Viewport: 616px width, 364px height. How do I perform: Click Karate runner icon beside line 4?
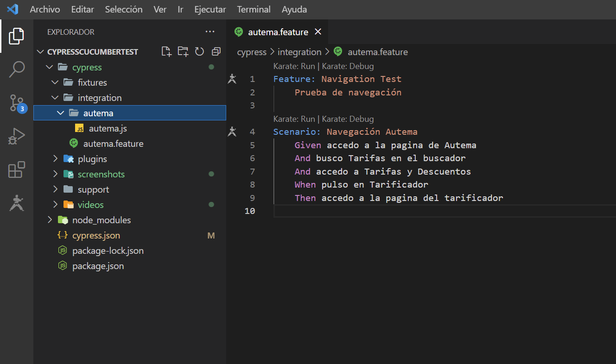232,132
